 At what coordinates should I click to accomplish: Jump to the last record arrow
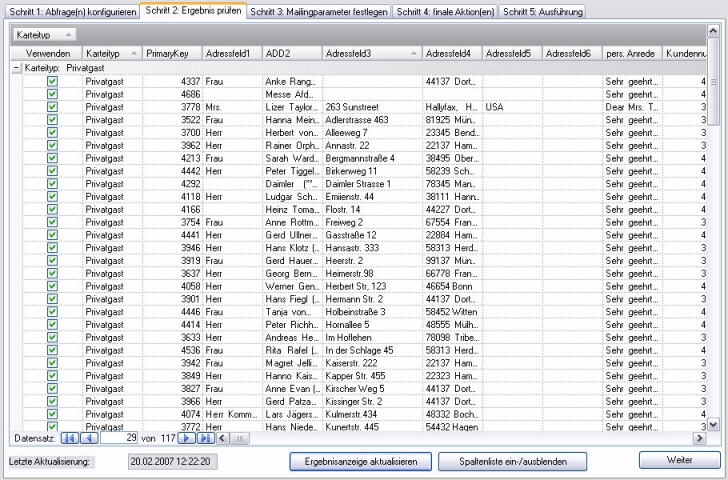206,438
